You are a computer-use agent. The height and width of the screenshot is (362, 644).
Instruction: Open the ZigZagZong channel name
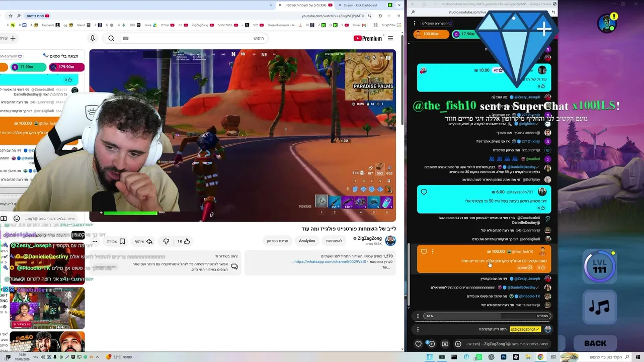370,238
